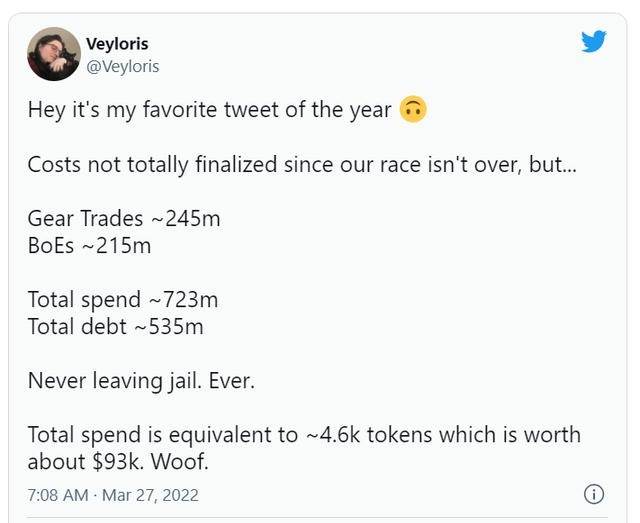
Task: Click the "Total spend ~723m" line
Action: [x=122, y=299]
